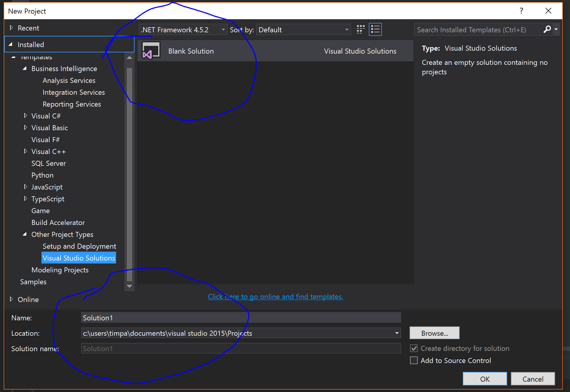Screen dimensions: 570x392
Task: Collapse the Installed section
Action: pyautogui.click(x=11, y=45)
